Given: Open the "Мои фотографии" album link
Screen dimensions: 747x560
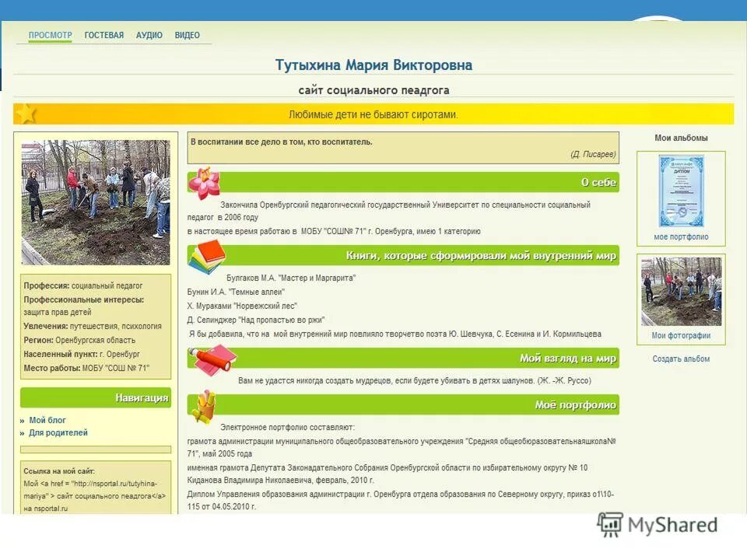Looking at the screenshot, I should tap(682, 335).
